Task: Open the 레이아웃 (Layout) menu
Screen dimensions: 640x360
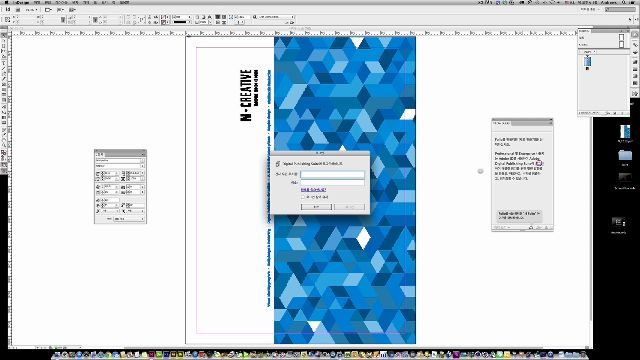Action: coord(61,2)
